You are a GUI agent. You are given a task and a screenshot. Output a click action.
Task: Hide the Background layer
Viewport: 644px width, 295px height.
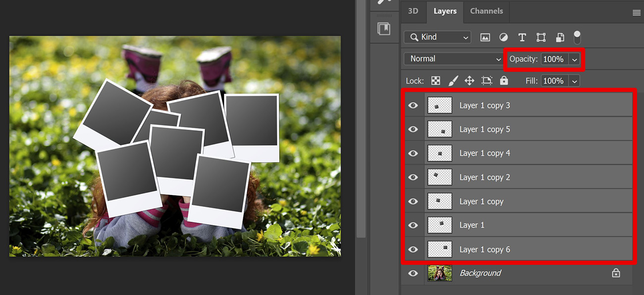click(413, 273)
